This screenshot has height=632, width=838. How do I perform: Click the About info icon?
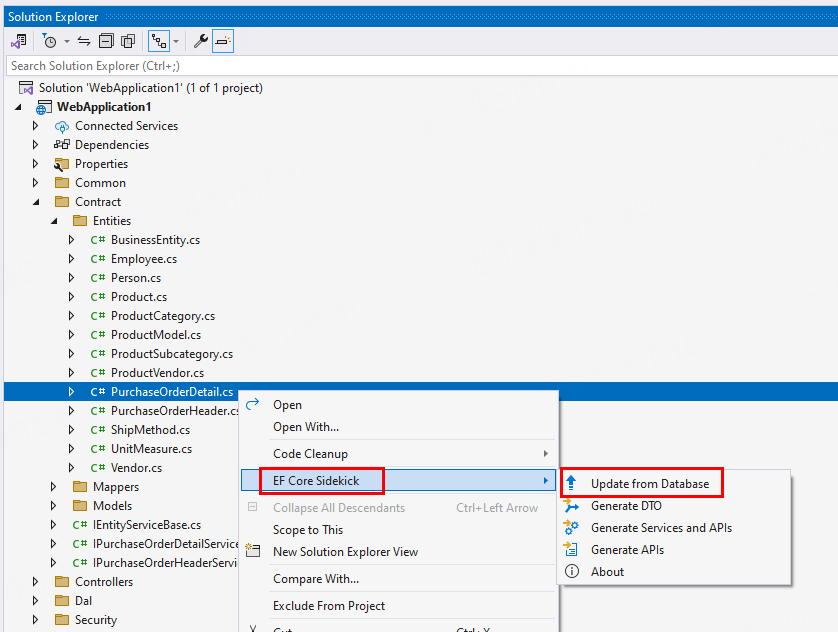coord(572,572)
